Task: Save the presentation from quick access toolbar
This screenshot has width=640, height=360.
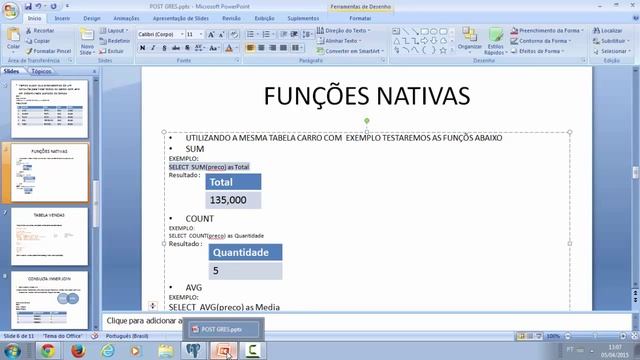Action: pos(28,6)
